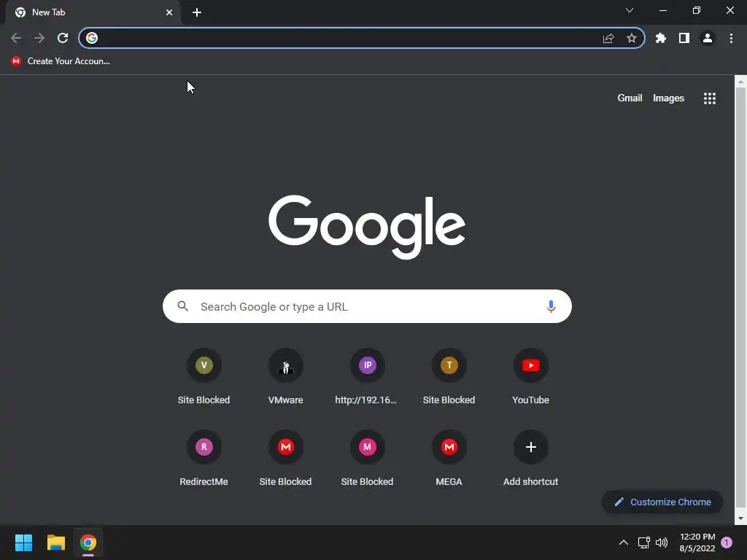Close the New Tab tab
Image resolution: width=747 pixels, height=560 pixels.
169,12
